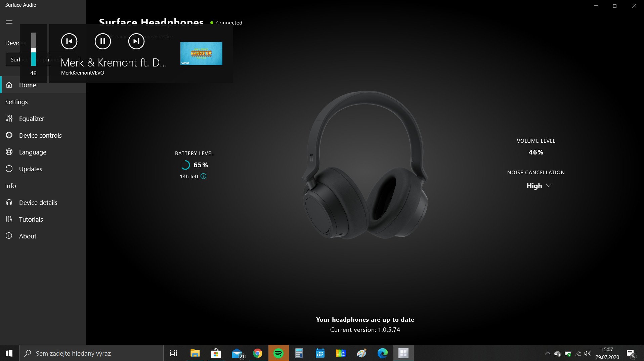Click the Hands Up album art thumbnail
Image resolution: width=644 pixels, height=361 pixels.
point(201,53)
